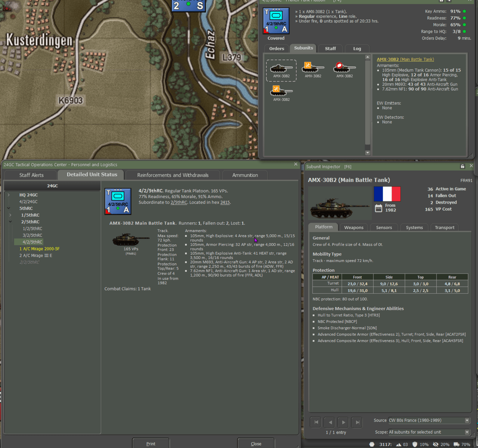
Task: Select 1 A/C Mirage 2000-5F in tree
Action: tap(40, 249)
